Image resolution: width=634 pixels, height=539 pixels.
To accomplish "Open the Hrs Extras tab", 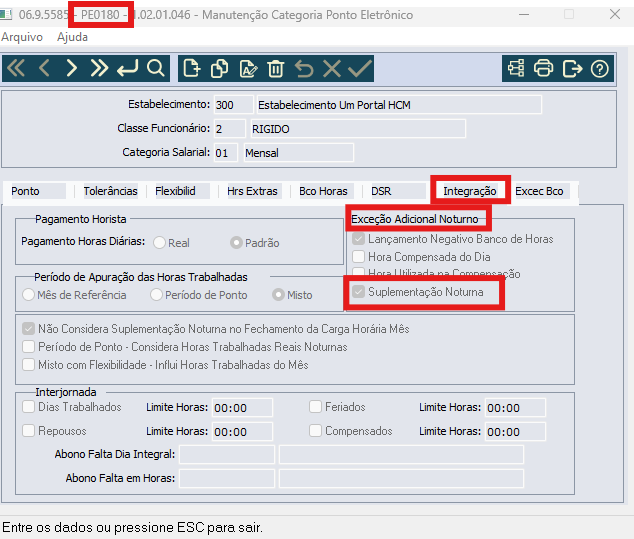I will 252,191.
